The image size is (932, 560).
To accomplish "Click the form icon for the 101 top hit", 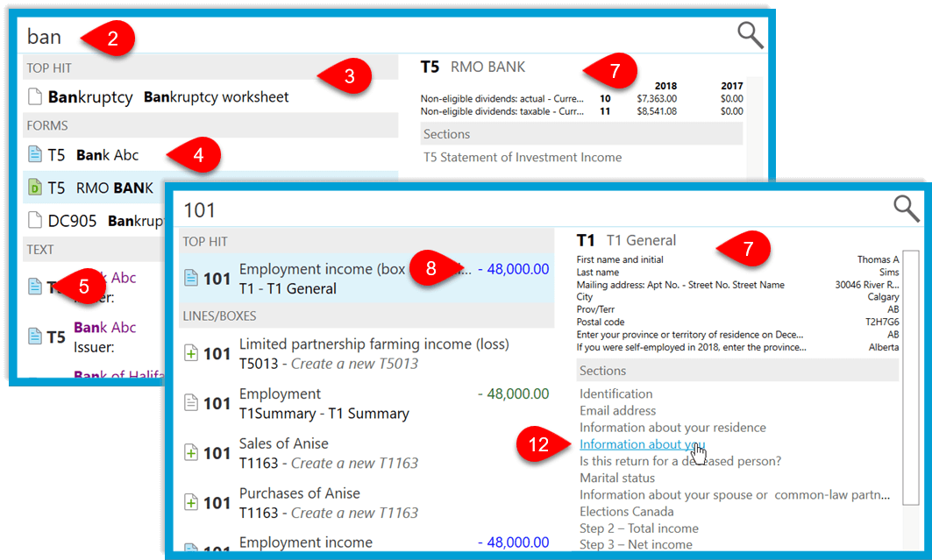I will click(191, 277).
